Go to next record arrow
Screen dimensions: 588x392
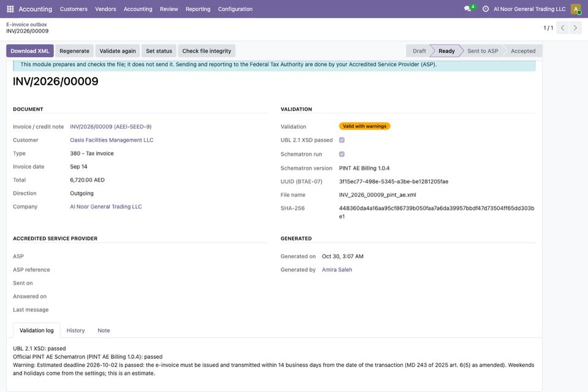tap(575, 28)
